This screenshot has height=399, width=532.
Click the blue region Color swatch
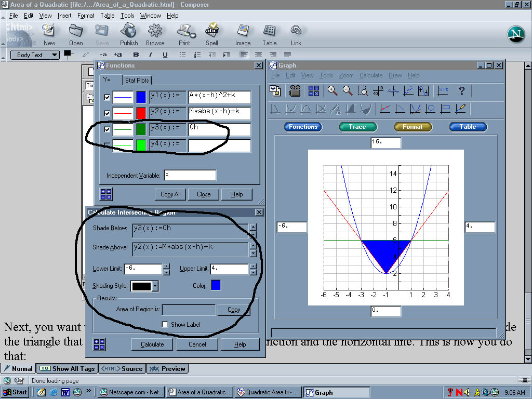point(216,285)
